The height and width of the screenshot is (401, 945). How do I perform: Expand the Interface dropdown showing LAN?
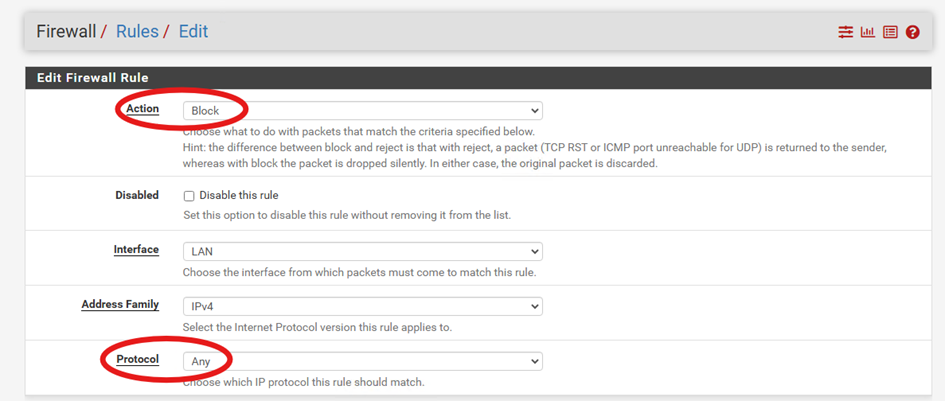tap(362, 251)
